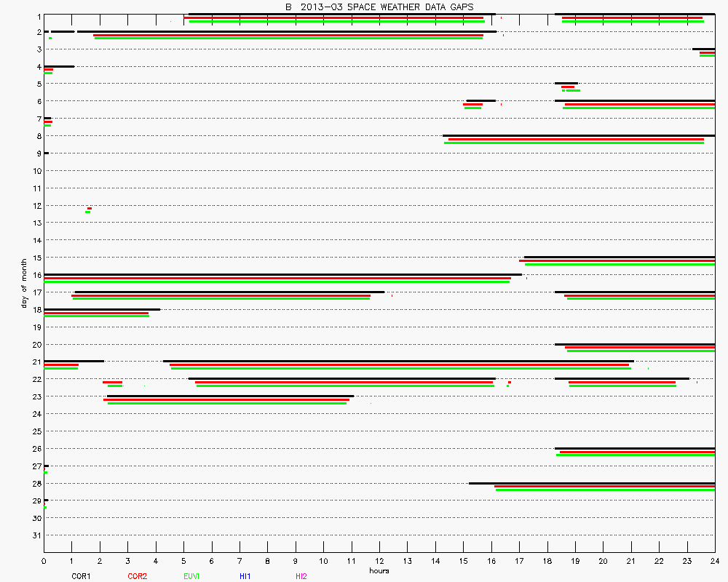Click the hour 24 tick label
This screenshot has width=728, height=582.
(x=715, y=562)
